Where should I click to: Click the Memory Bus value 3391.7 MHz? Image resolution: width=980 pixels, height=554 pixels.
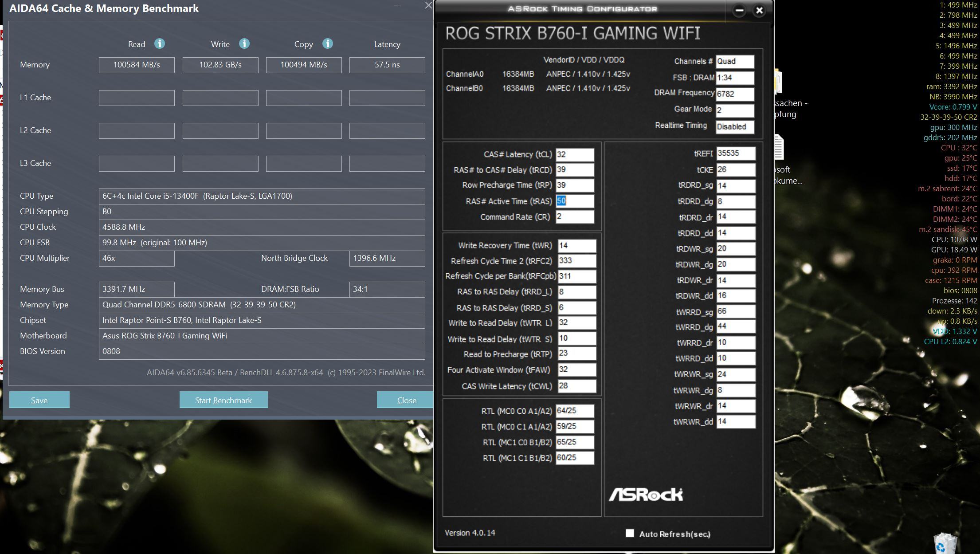tap(137, 289)
